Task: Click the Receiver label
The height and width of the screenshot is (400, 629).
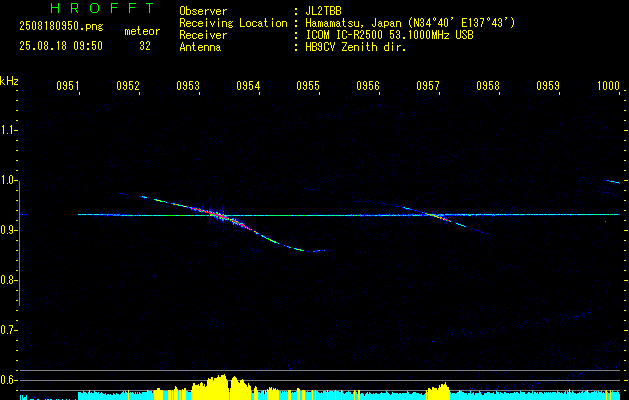Action: tap(203, 35)
